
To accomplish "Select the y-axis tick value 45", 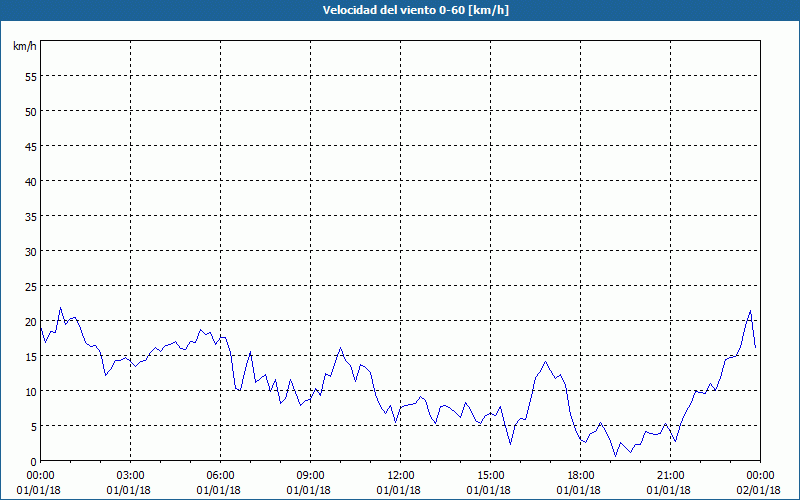I will [x=31, y=146].
